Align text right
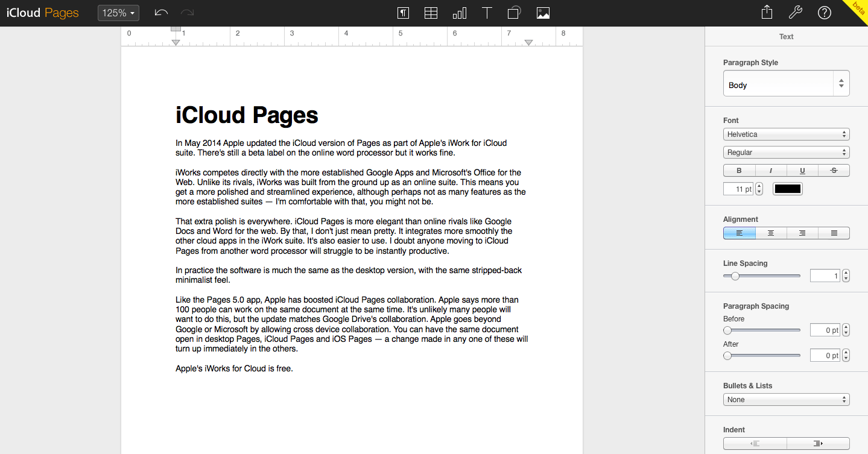 point(802,233)
